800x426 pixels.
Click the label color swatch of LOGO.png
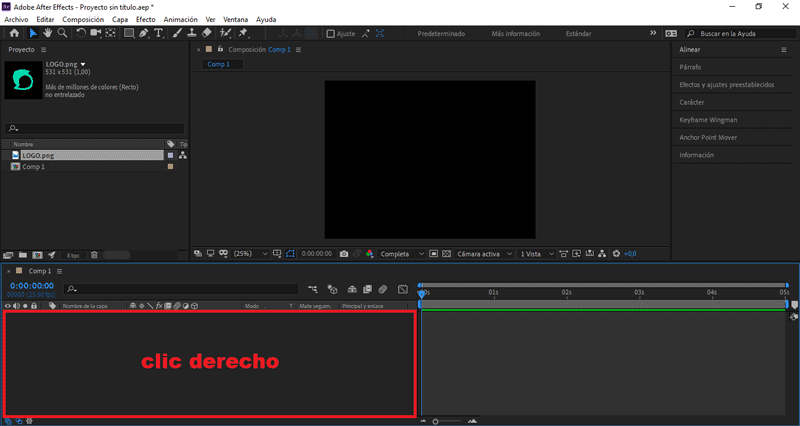pyautogui.click(x=171, y=156)
